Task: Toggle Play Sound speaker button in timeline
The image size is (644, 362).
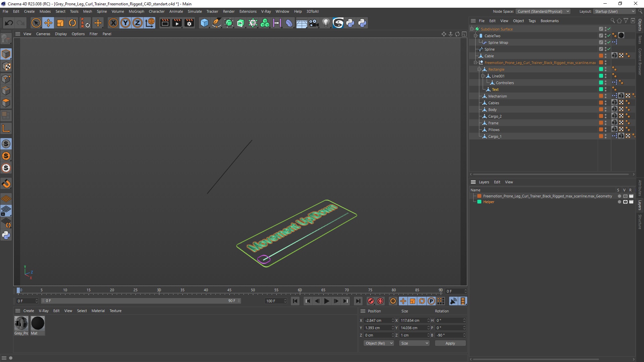Action: coord(453,301)
